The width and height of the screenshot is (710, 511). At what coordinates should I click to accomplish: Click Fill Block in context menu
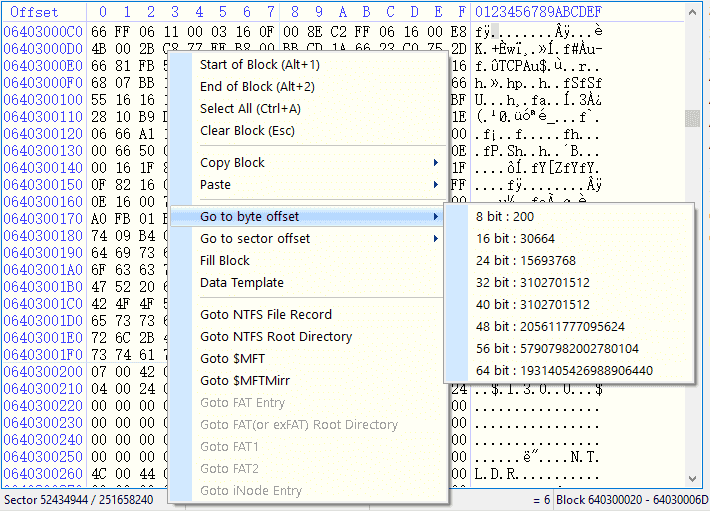point(225,261)
